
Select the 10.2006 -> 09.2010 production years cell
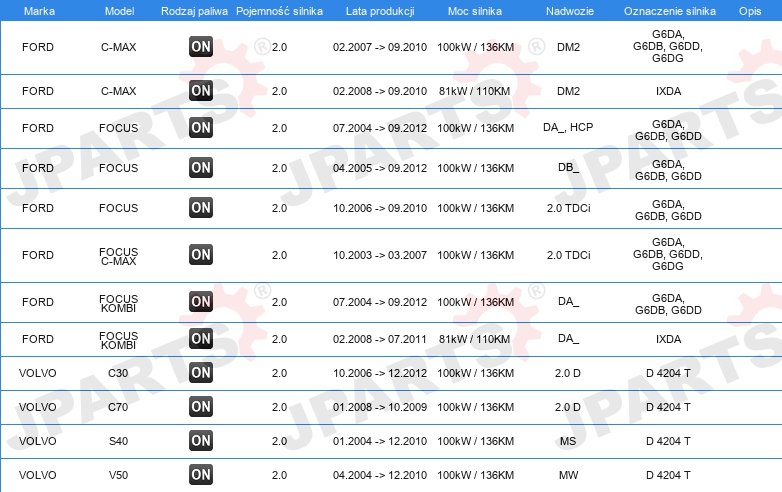380,208
